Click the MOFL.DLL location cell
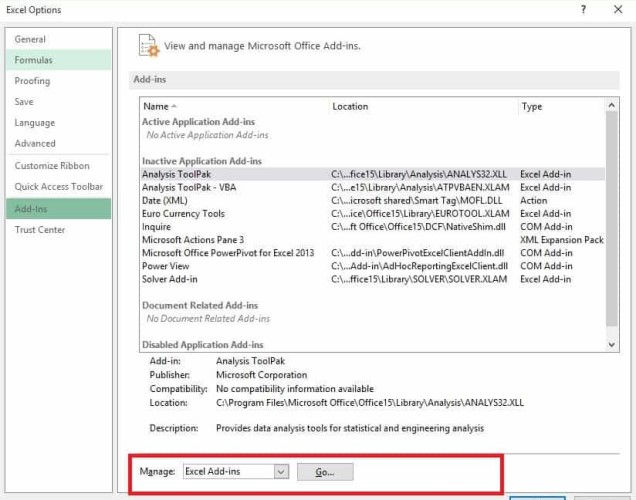The height and width of the screenshot is (500, 636). pyautogui.click(x=417, y=201)
